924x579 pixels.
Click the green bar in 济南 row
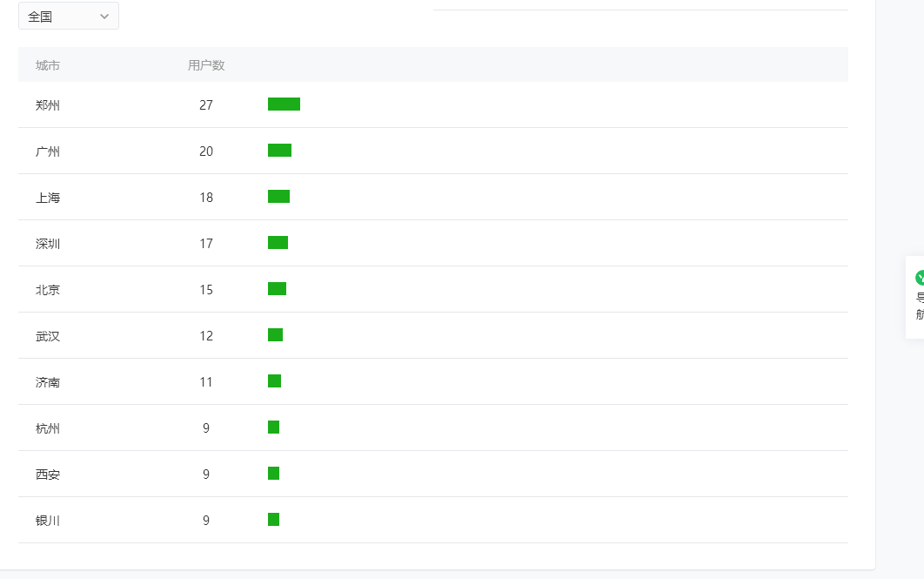(x=275, y=380)
